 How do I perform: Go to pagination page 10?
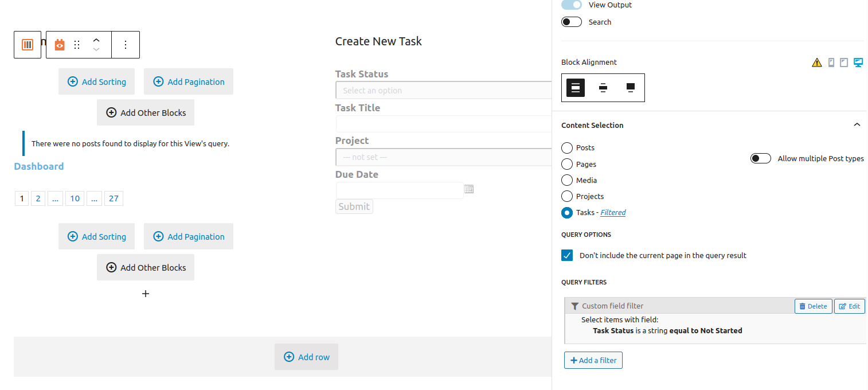point(75,198)
